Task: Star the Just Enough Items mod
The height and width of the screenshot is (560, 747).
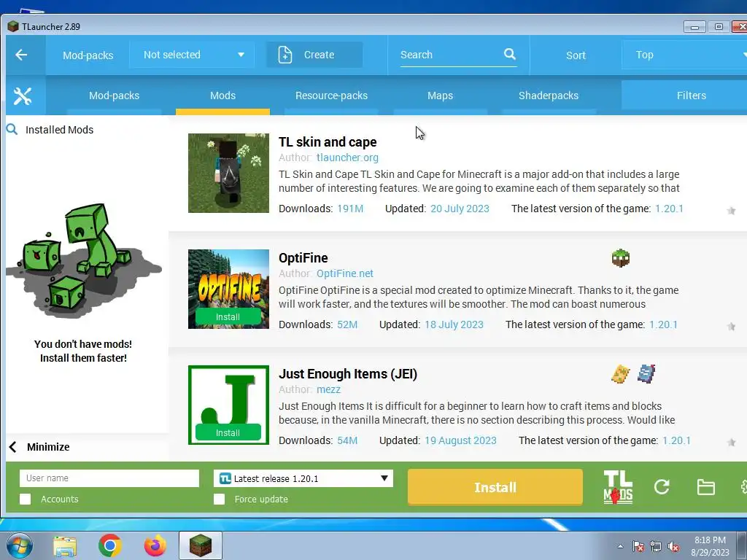Action: coord(731,443)
